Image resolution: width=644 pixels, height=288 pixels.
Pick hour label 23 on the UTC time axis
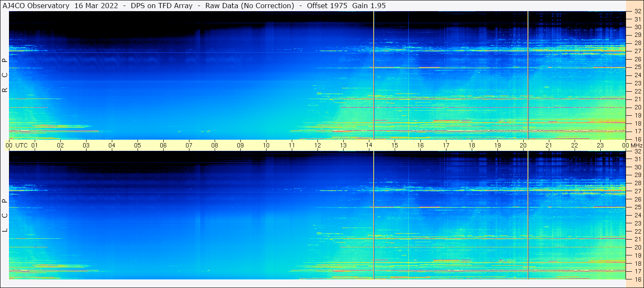coord(600,145)
